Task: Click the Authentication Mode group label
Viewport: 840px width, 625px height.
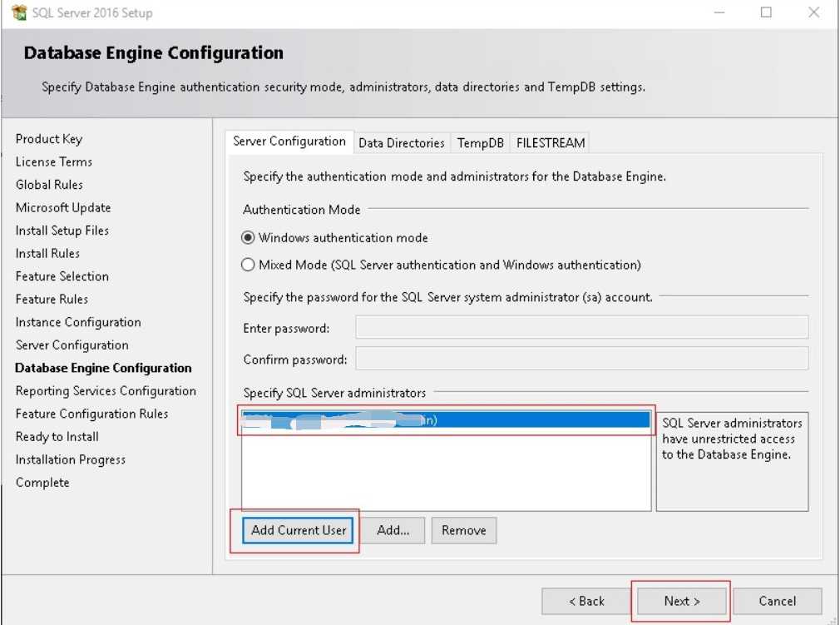Action: 301,210
